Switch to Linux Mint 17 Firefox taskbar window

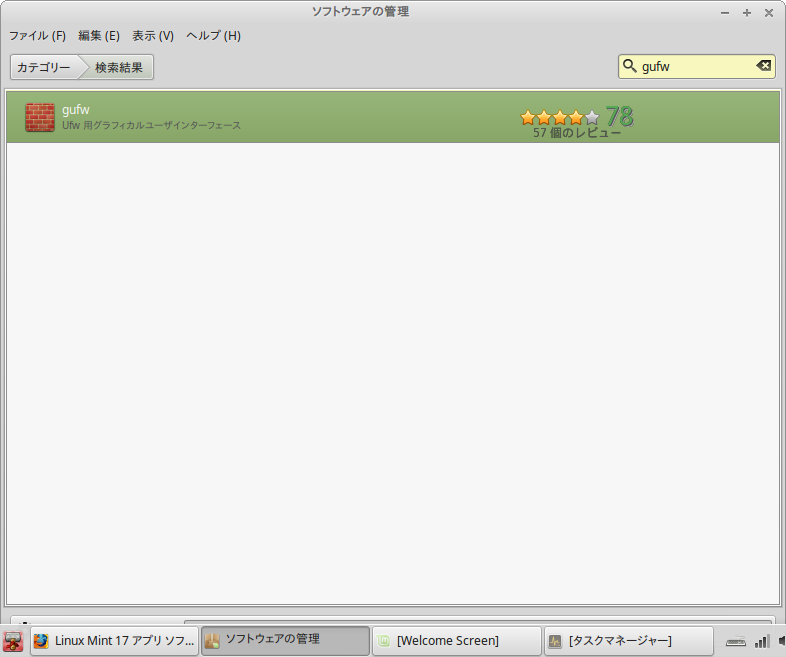pyautogui.click(x=115, y=640)
